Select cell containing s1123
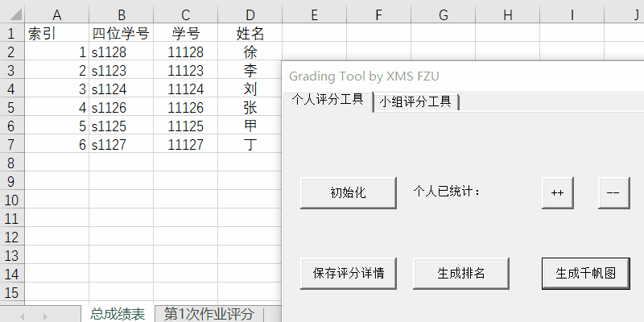The height and width of the screenshot is (322, 644). pyautogui.click(x=122, y=70)
